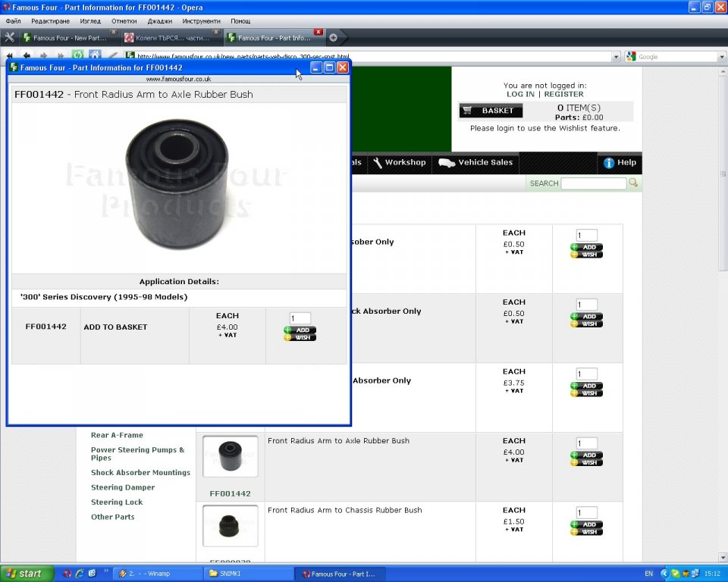Click the quantity field in popup window
This screenshot has height=582, width=728.
tap(300, 318)
